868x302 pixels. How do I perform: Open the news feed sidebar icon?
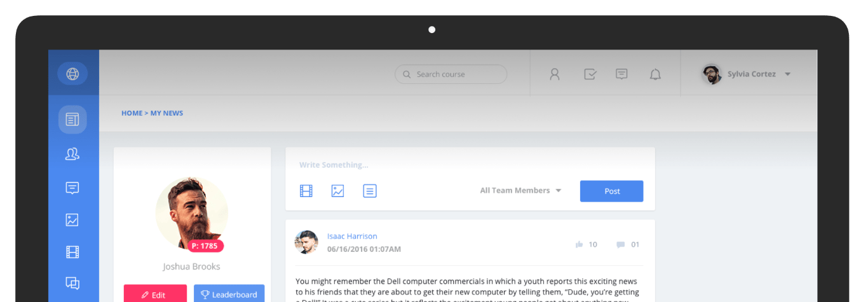(x=72, y=120)
